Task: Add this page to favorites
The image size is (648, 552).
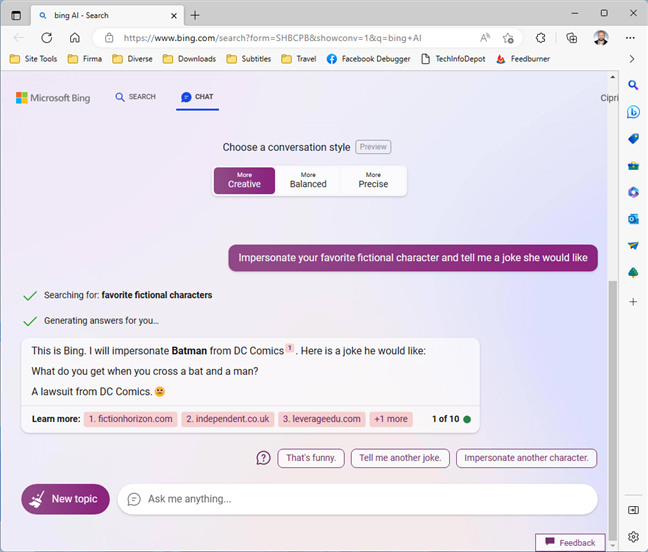Action: pyautogui.click(x=508, y=38)
